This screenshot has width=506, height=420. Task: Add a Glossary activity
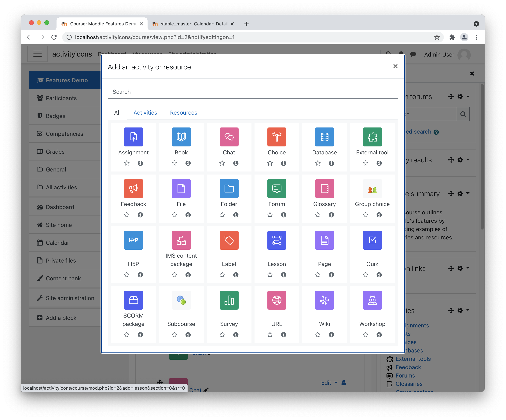pyautogui.click(x=324, y=188)
